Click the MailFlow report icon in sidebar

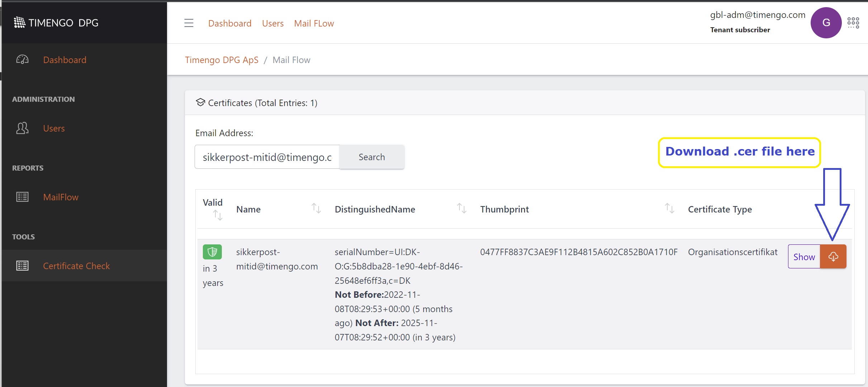tap(22, 197)
